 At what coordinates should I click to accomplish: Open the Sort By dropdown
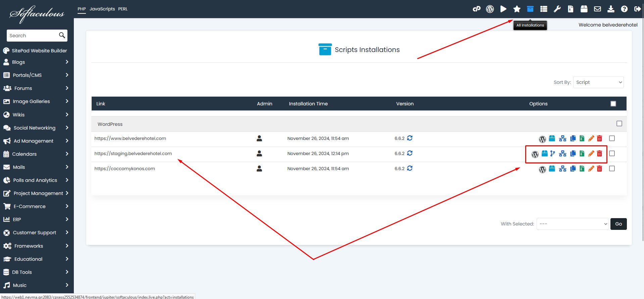(598, 82)
